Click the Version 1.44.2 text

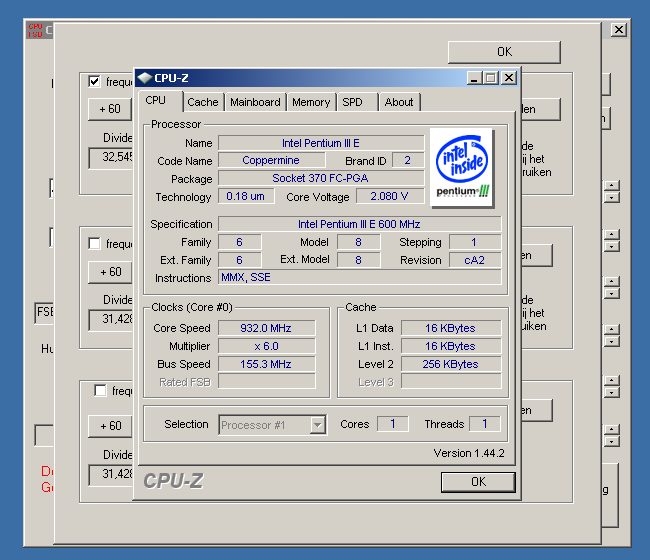469,453
